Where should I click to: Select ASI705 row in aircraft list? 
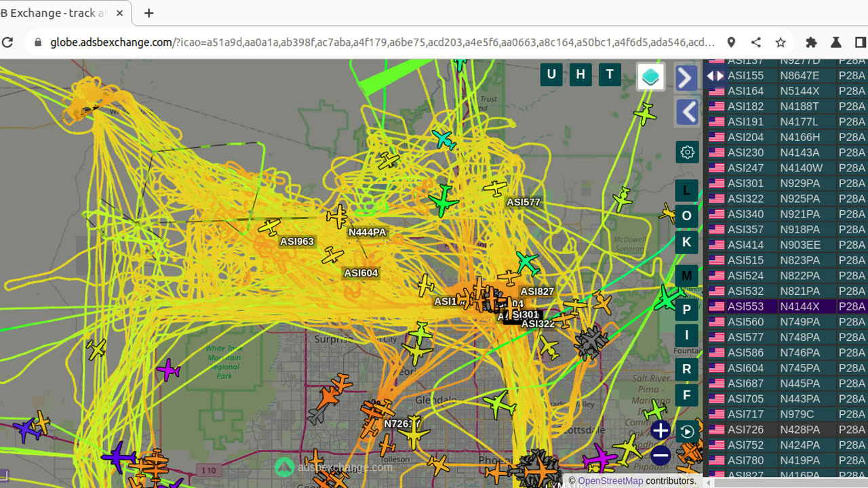[787, 399]
